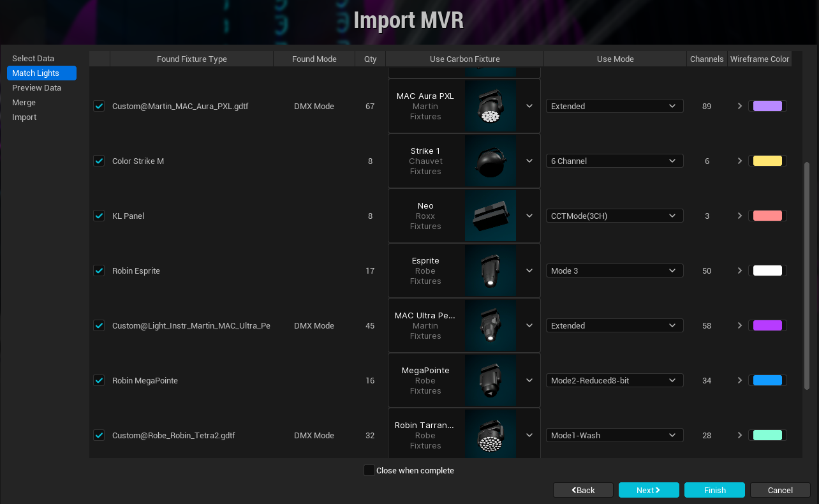819x504 pixels.
Task: Open the CCTMode(3CH) mode dropdown
Action: (614, 216)
